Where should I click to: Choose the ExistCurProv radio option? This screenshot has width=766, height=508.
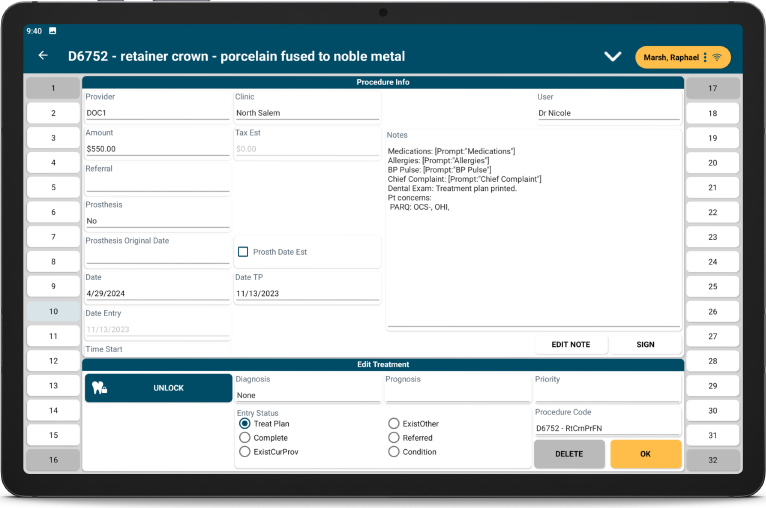[245, 452]
